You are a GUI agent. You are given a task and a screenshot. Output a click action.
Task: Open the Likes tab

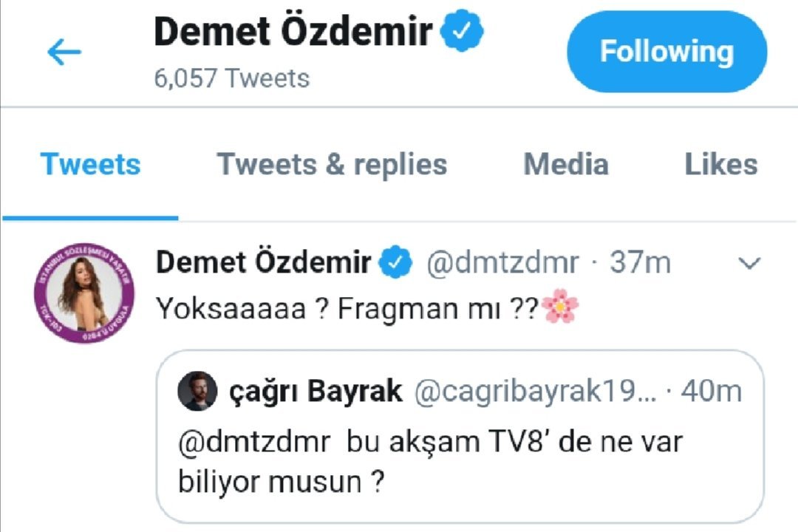(x=721, y=165)
